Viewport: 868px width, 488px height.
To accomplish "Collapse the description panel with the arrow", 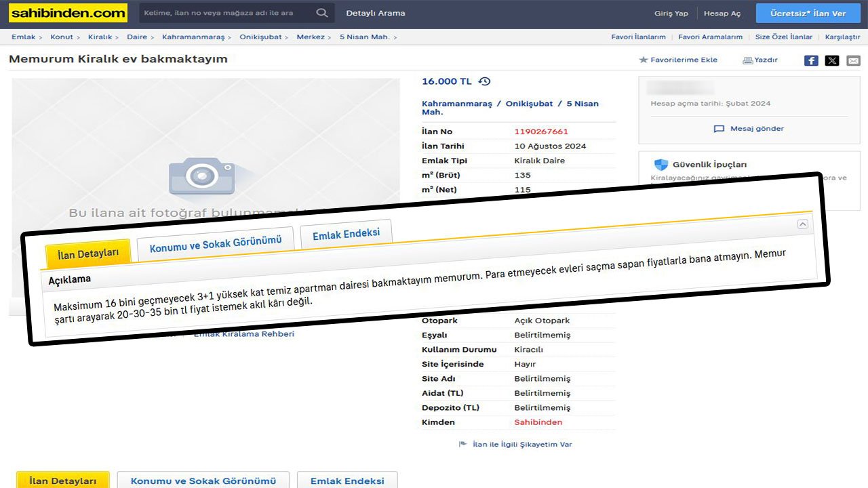I will tap(802, 224).
